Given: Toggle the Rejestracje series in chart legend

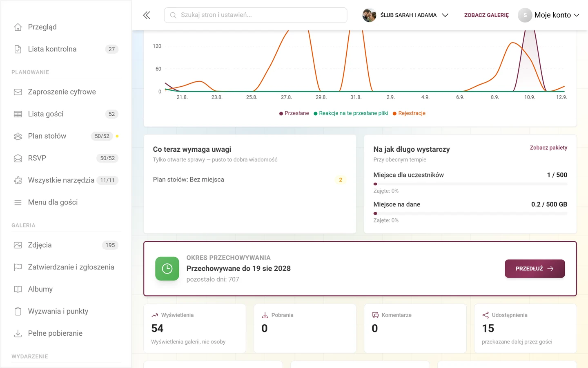Looking at the screenshot, I should 409,113.
